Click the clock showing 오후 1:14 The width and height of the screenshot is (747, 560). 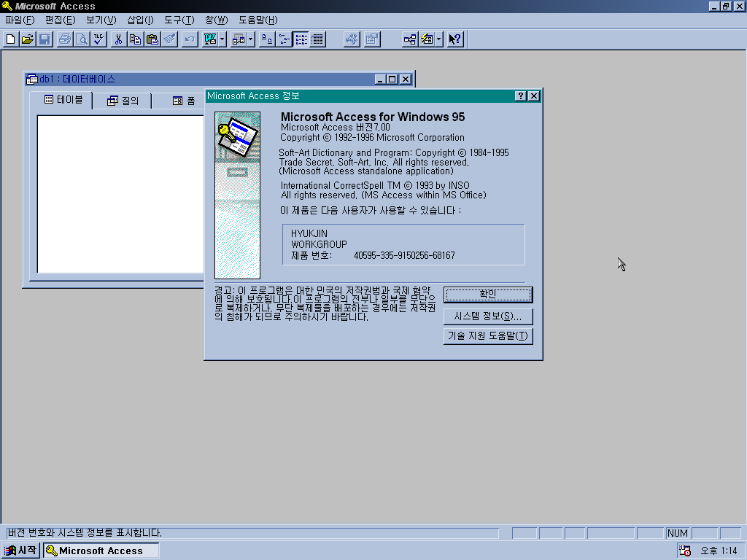click(719, 551)
